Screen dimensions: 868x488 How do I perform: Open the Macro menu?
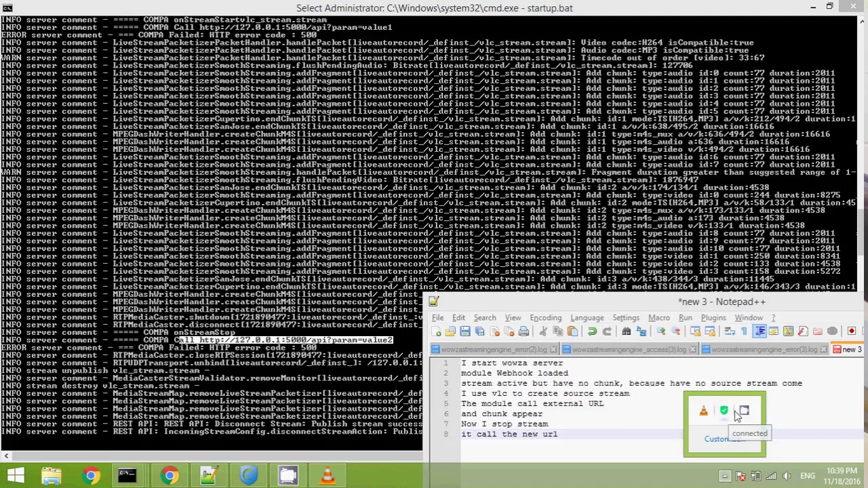tap(659, 318)
